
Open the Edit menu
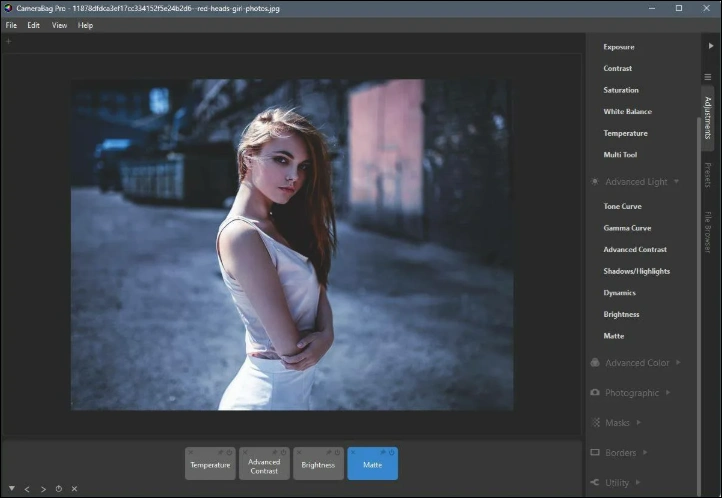(34, 25)
